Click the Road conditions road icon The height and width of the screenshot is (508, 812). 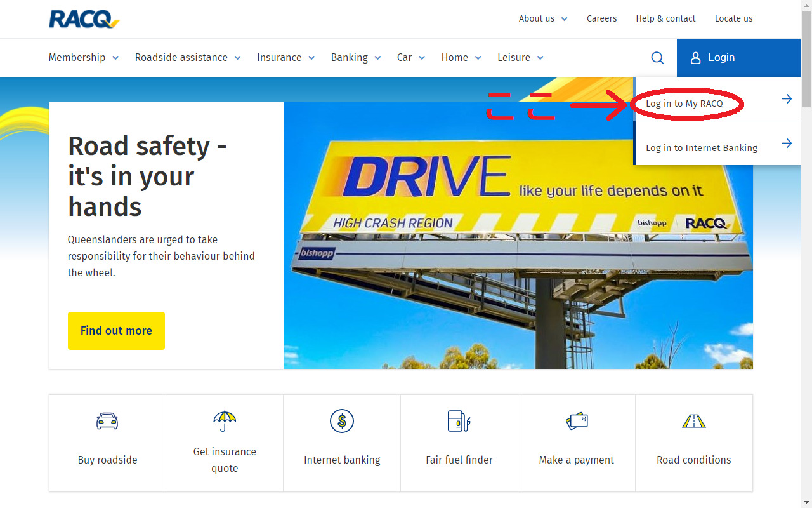click(x=694, y=421)
